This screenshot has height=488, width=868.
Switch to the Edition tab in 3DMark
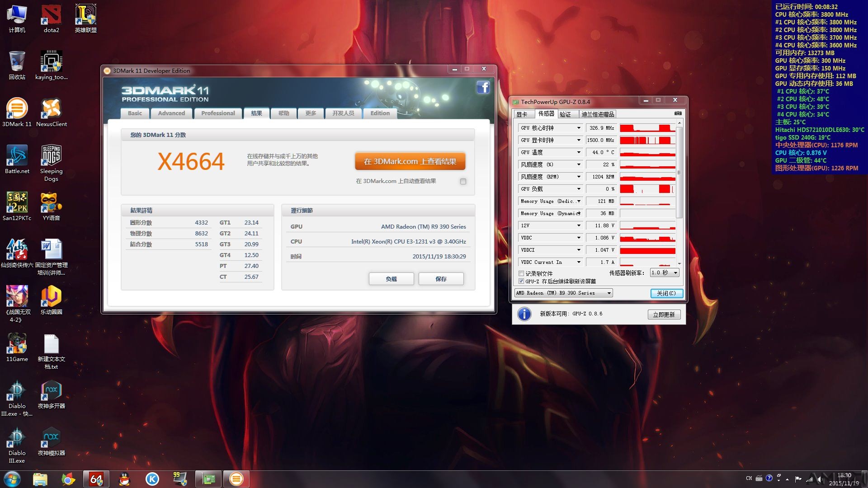[380, 113]
